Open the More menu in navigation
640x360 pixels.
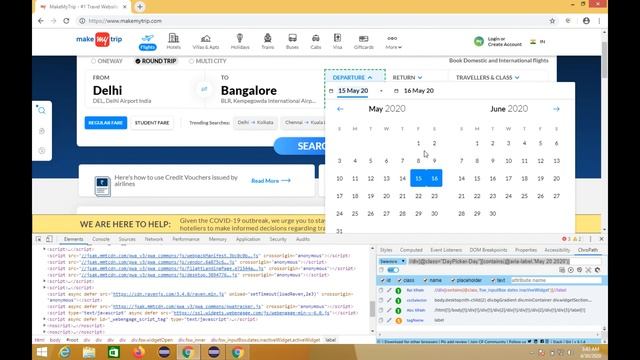click(393, 42)
